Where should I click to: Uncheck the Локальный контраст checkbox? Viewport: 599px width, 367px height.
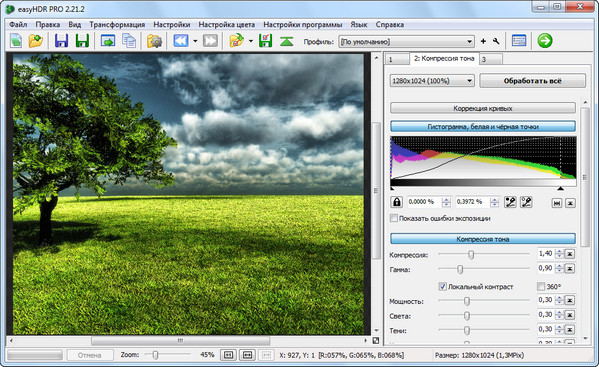(442, 286)
